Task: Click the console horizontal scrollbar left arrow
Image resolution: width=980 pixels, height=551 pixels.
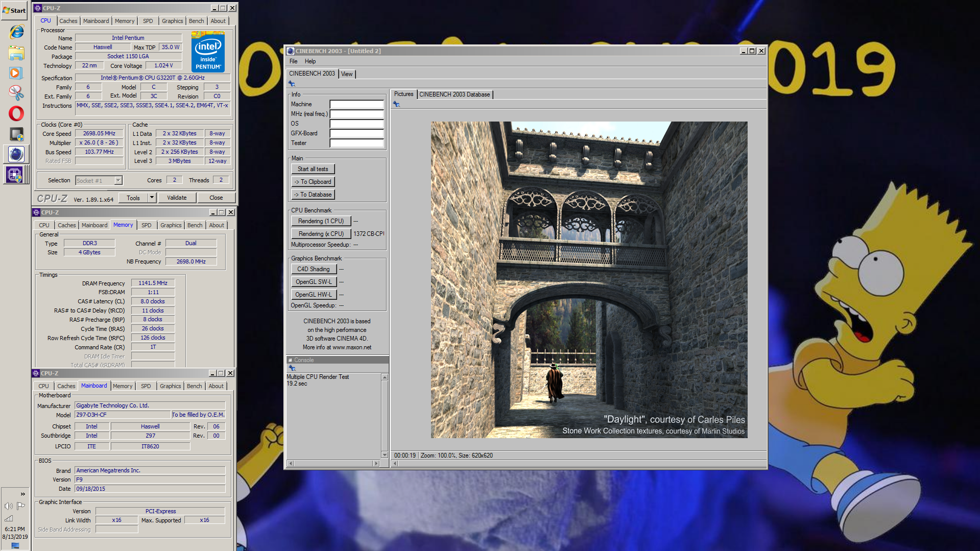Action: pyautogui.click(x=291, y=464)
